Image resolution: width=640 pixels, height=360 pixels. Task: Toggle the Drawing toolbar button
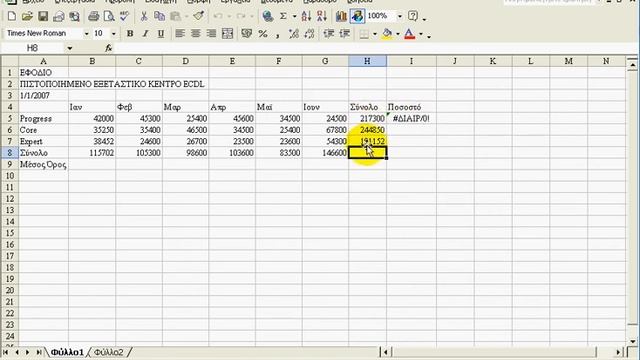(357, 16)
